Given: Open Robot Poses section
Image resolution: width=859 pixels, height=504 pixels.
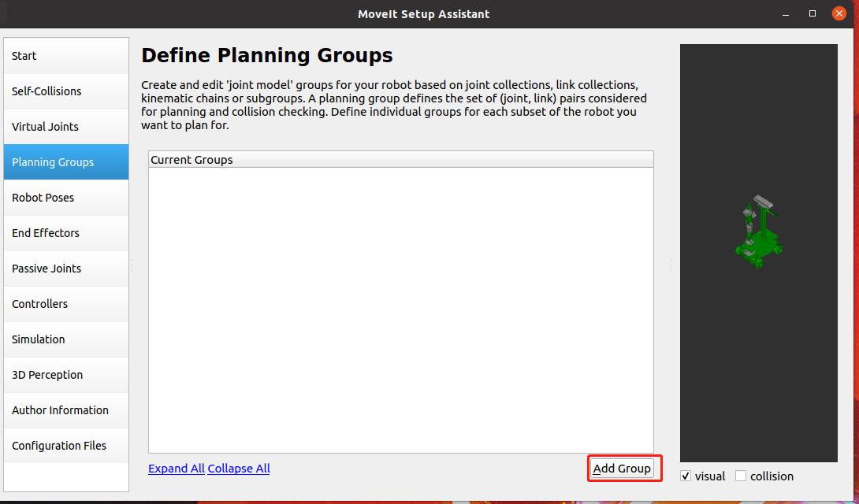Looking at the screenshot, I should tap(66, 198).
